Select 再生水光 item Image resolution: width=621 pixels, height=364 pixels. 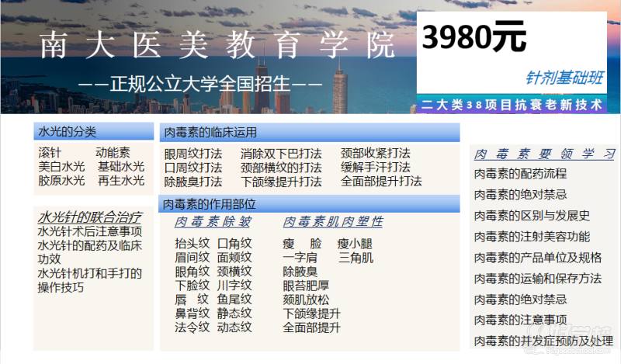point(121,181)
